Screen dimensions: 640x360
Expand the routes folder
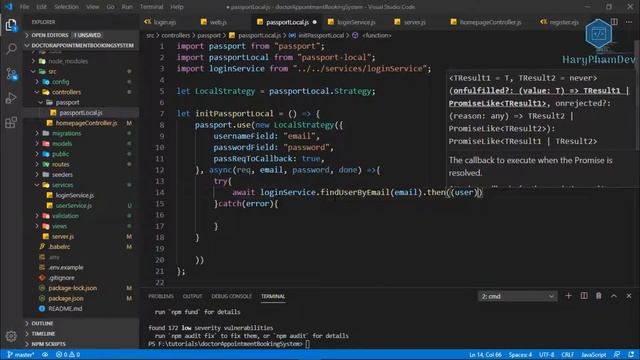tap(60, 164)
